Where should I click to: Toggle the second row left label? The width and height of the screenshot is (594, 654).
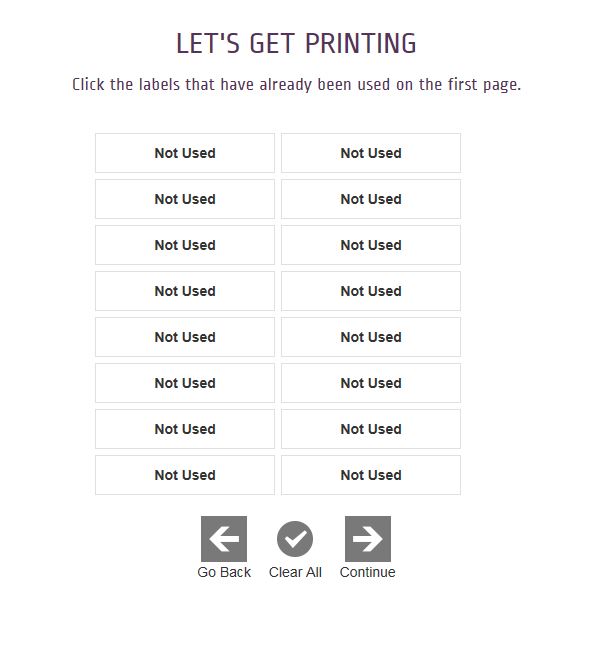[x=185, y=199]
